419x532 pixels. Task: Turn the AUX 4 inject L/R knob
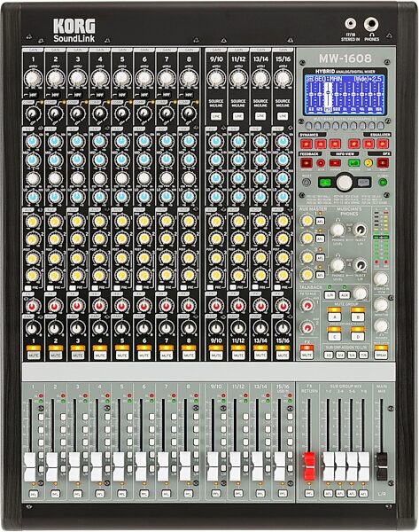click(360, 264)
